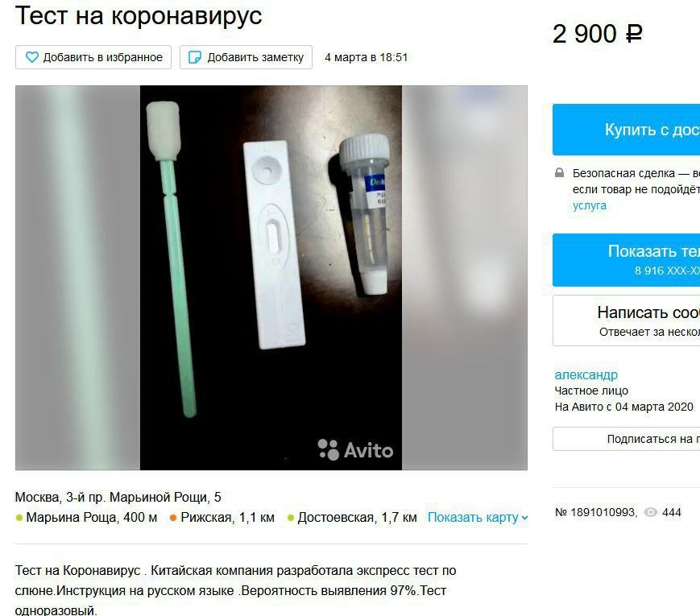Click the green Марьина Роща metro dot

pos(19,518)
